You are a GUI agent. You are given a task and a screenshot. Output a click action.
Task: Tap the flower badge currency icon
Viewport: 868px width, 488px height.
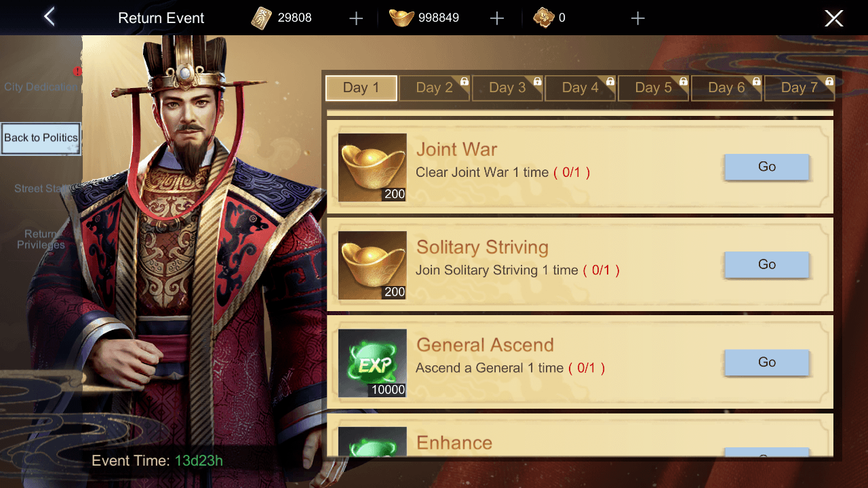pyautogui.click(x=544, y=18)
